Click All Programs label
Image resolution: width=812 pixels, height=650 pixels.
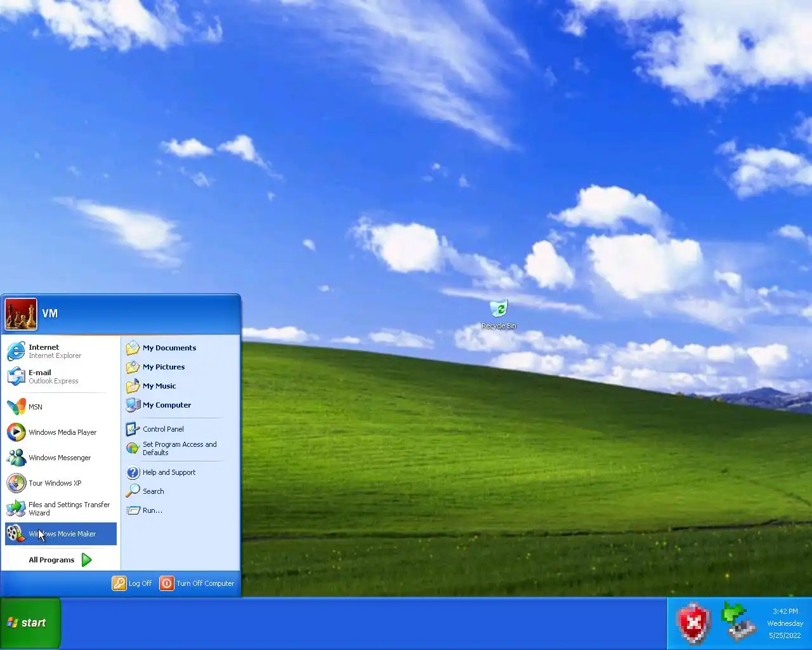click(51, 560)
